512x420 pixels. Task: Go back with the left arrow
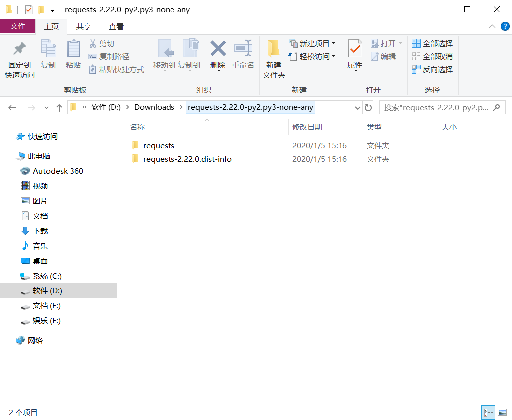coord(12,107)
